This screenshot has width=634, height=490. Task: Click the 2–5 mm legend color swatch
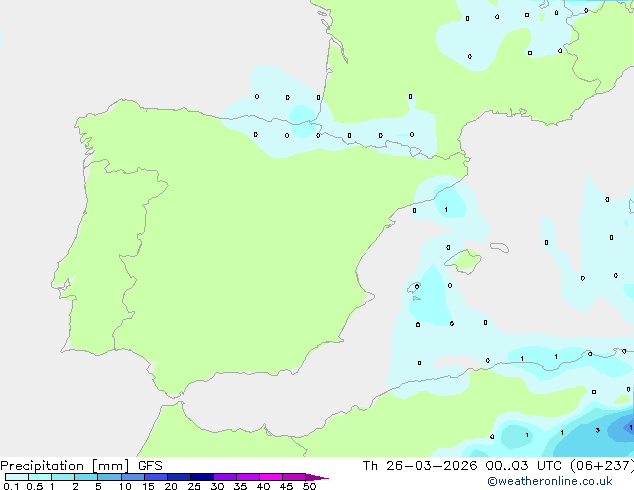pyautogui.click(x=86, y=477)
